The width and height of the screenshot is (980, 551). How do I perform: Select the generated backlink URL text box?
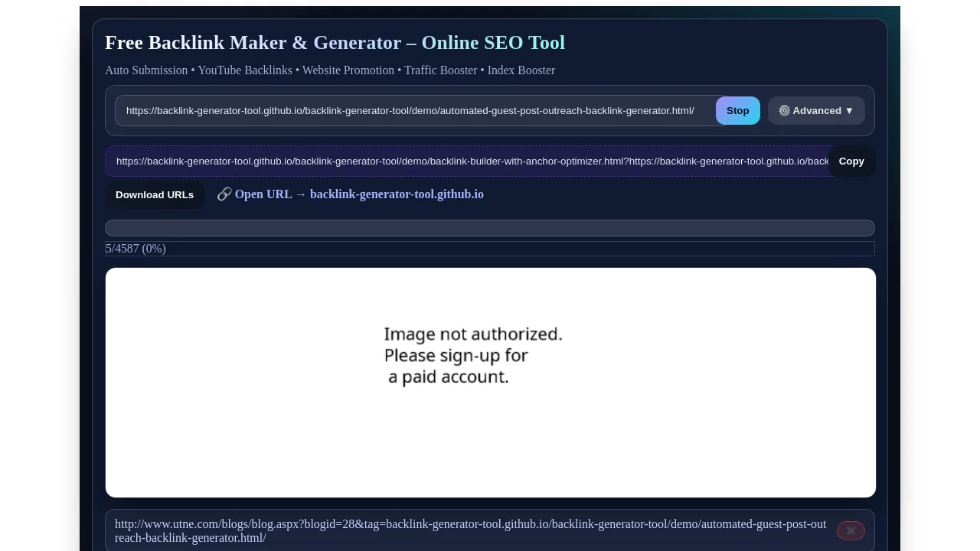pyautogui.click(x=471, y=161)
